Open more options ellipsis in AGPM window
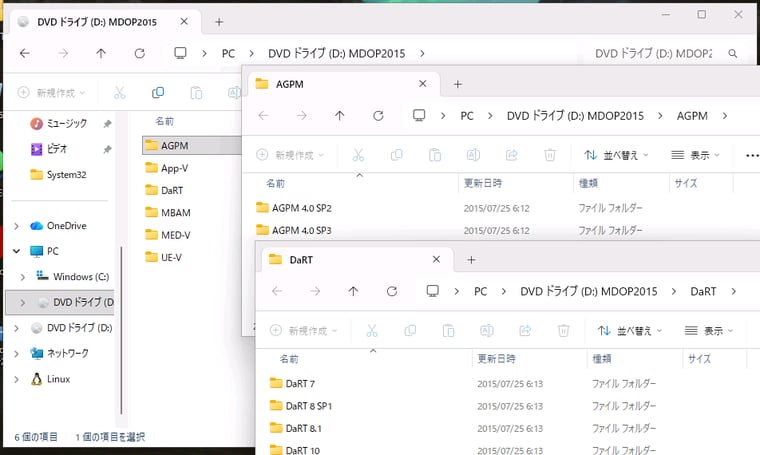760x455 pixels. [x=752, y=156]
